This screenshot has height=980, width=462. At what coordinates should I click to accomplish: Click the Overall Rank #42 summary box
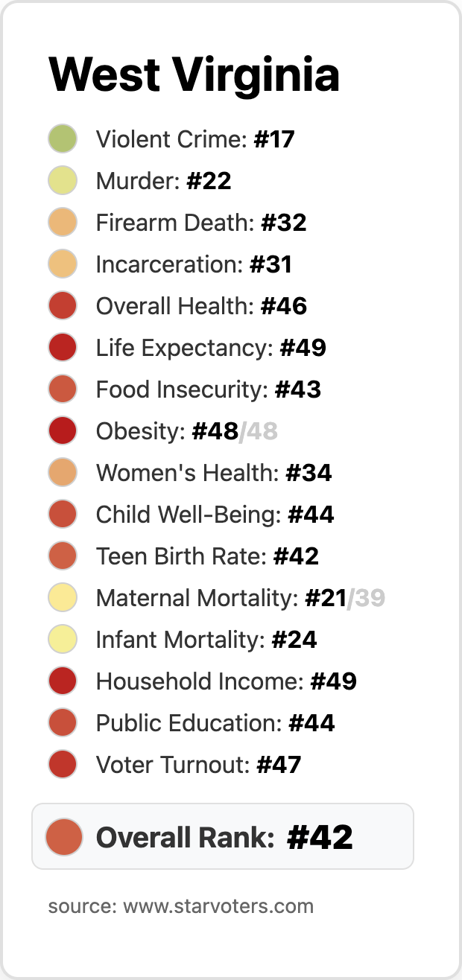[x=223, y=836]
